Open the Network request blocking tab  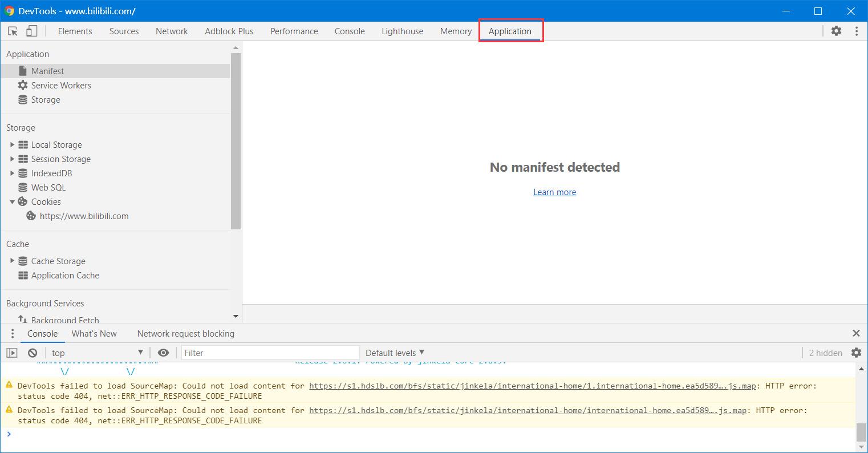pyautogui.click(x=185, y=333)
